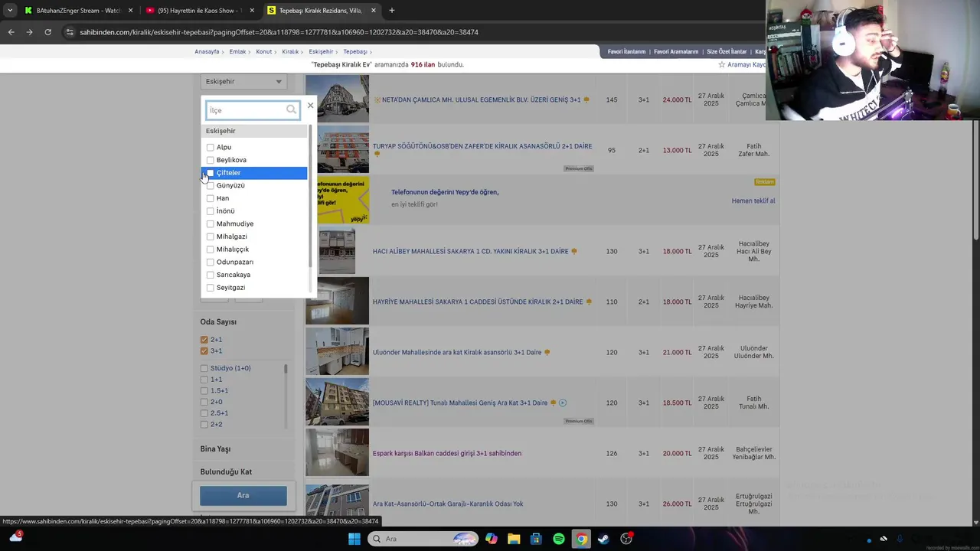The image size is (980, 551).
Task: Open the site information icon in address bar
Action: coord(70,32)
